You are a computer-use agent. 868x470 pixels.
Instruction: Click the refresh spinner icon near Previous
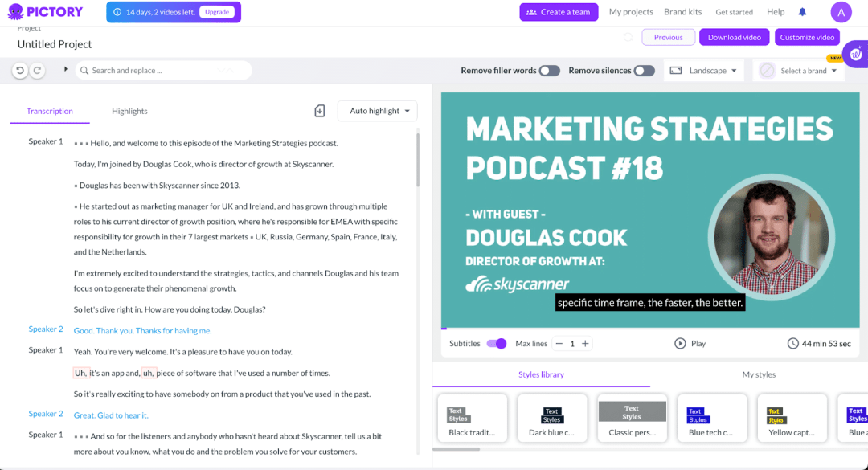[x=628, y=37]
